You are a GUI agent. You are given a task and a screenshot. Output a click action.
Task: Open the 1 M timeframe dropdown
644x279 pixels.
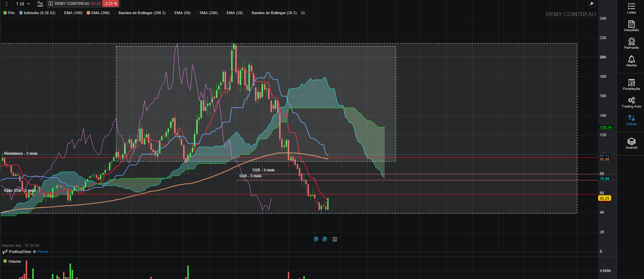[23, 4]
